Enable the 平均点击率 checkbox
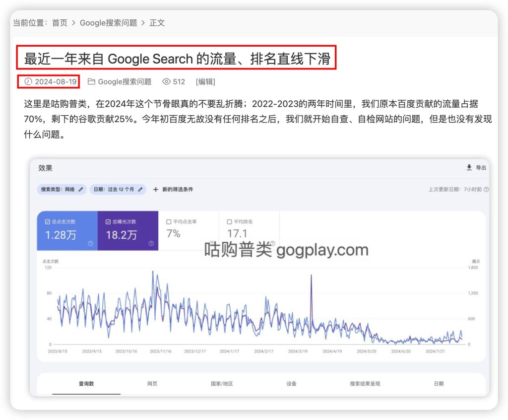The image size is (508, 420). [x=169, y=222]
